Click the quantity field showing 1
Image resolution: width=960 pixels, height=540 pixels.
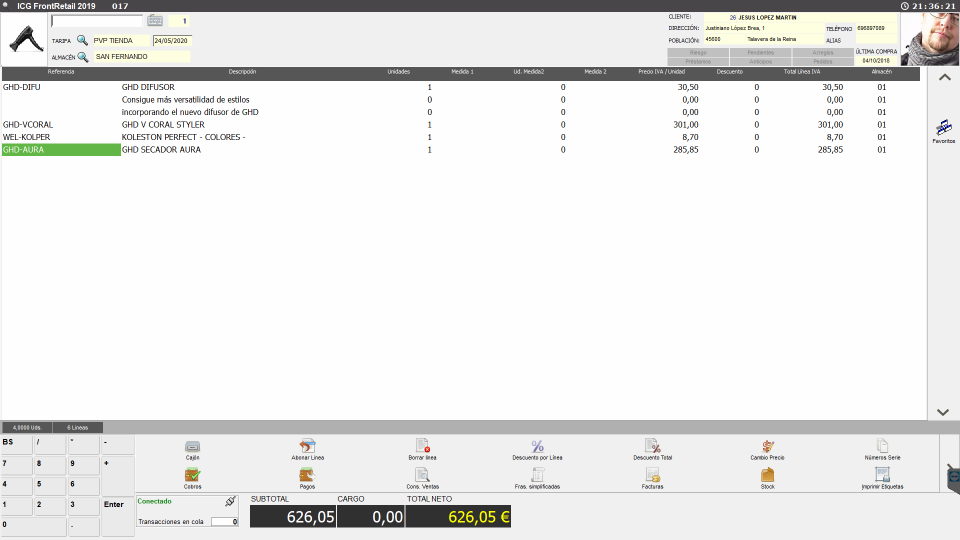[x=179, y=21]
